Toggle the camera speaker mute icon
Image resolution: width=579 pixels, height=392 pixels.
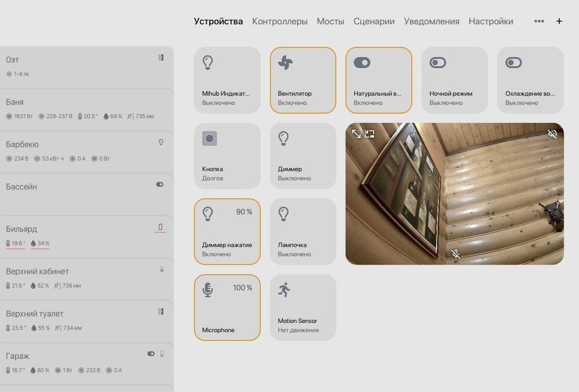coord(552,133)
